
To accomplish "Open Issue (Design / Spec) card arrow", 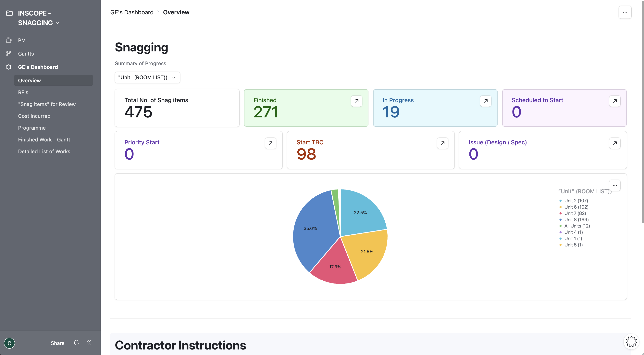I will [x=615, y=143].
